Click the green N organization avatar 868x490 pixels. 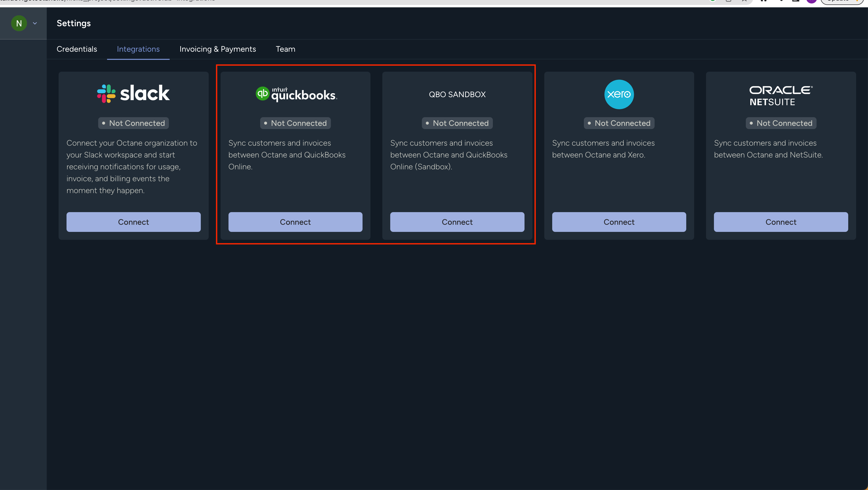[19, 23]
